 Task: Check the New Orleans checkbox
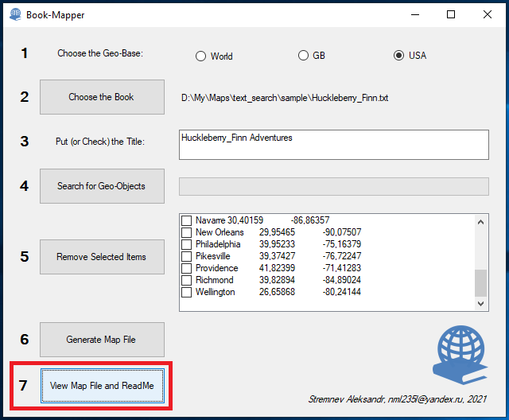(186, 232)
